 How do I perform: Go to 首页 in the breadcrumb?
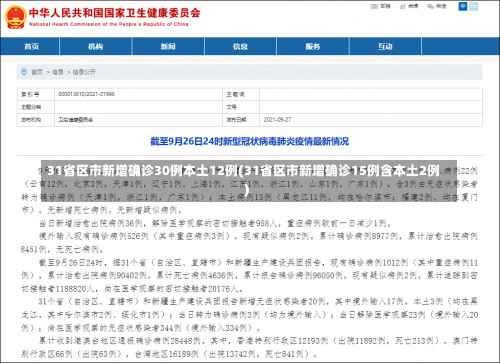coord(37,72)
